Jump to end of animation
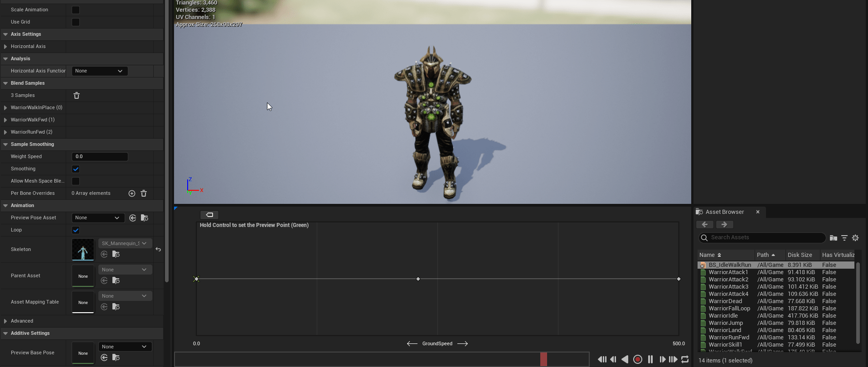Image resolution: width=868 pixels, height=367 pixels. [x=673, y=359]
